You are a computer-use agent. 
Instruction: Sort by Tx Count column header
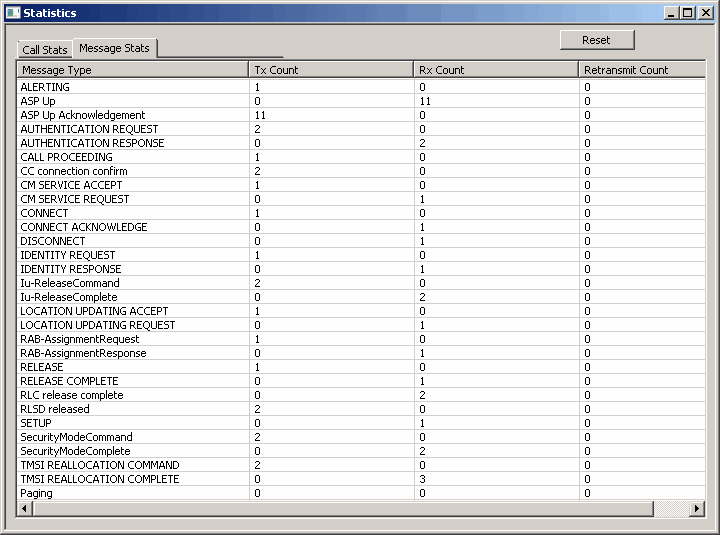[331, 70]
